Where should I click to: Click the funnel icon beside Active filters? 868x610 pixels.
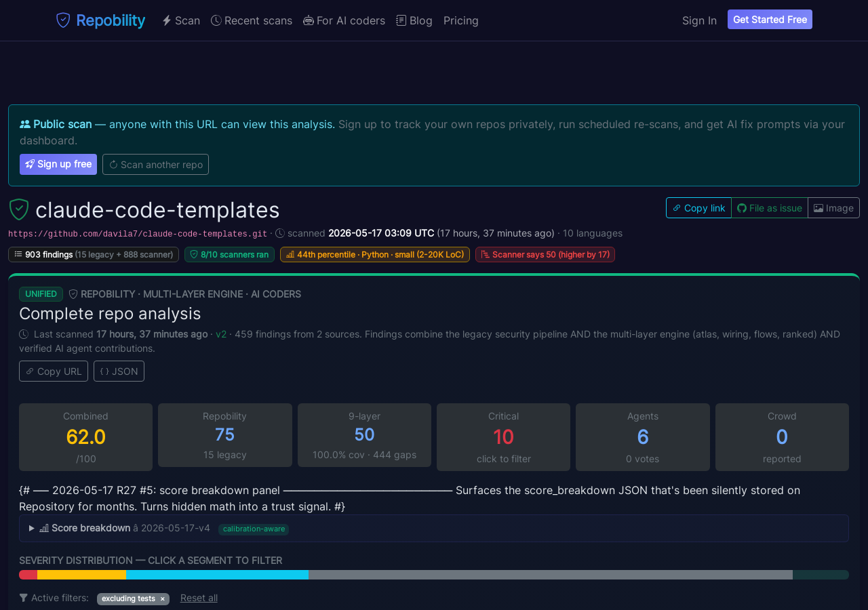[x=24, y=598]
